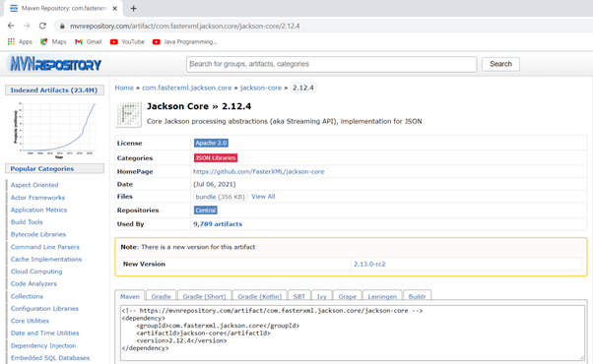The image size is (593, 364).
Task: Open 9,789 artifacts usage link
Action: pyautogui.click(x=218, y=224)
